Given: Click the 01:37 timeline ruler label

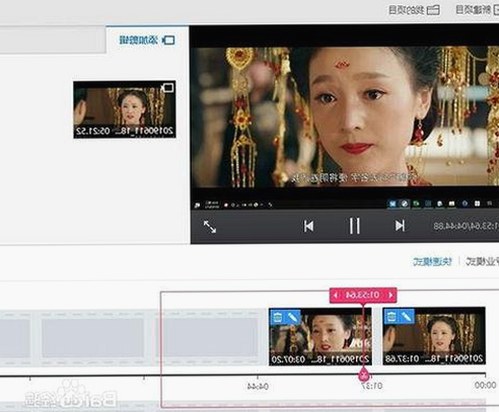Looking at the screenshot, I should coord(371,386).
